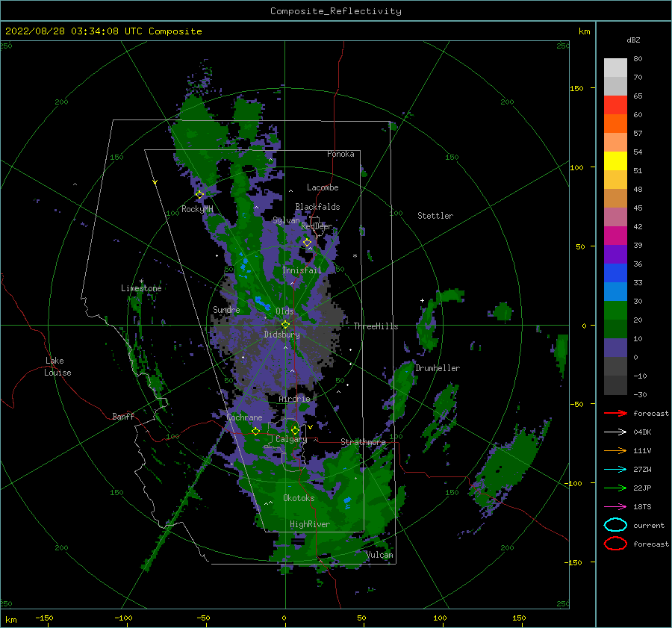Click the Didsbury label
This screenshot has width=672, height=628.
click(x=281, y=335)
